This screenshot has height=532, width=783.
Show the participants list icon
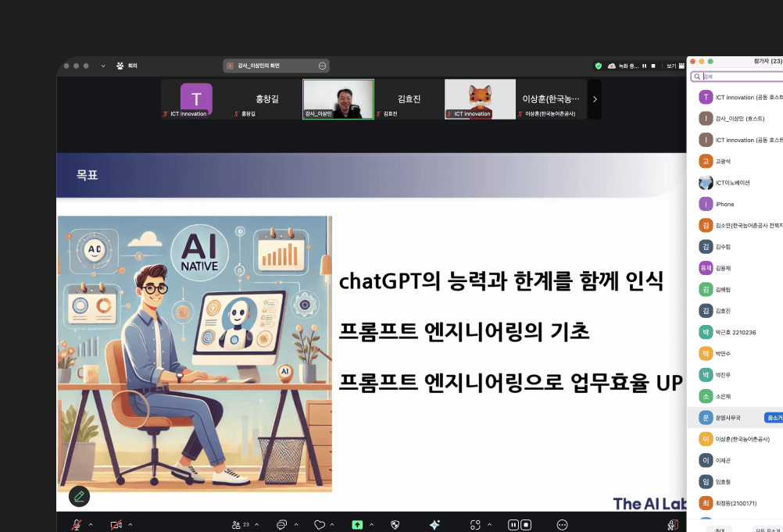tap(238, 525)
